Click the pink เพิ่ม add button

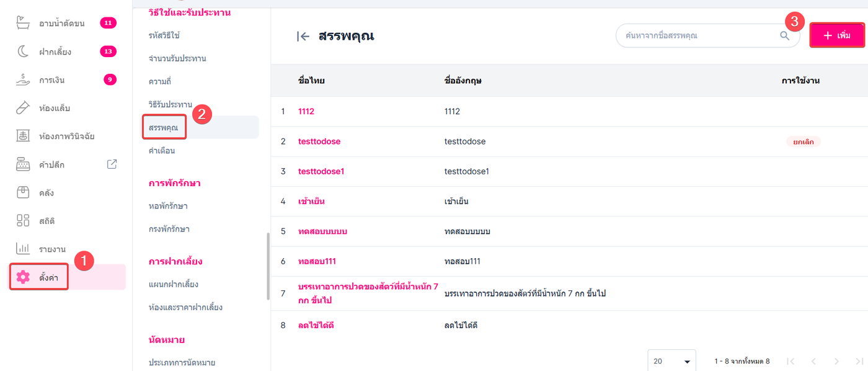(837, 36)
